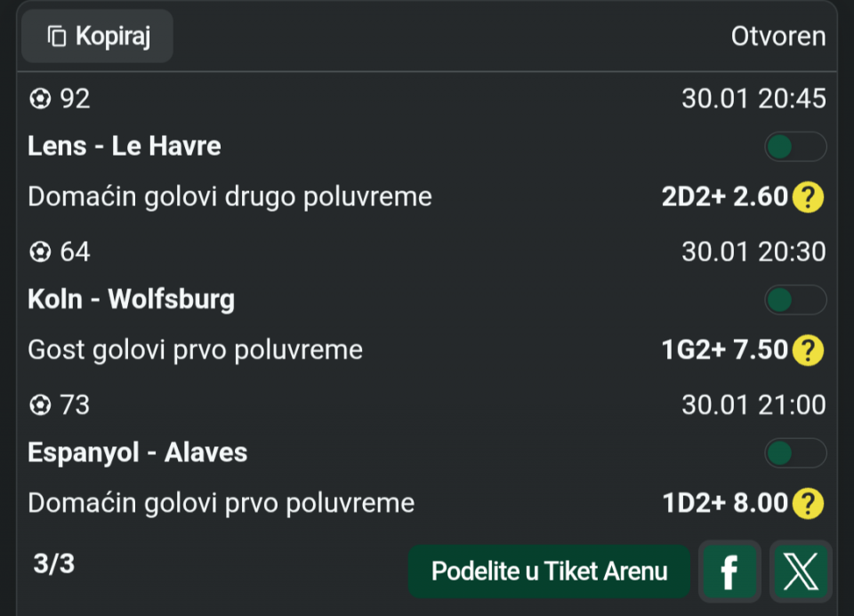854x616 pixels.
Task: Toggle the Koln - Wolfsburg switch
Action: tap(795, 300)
